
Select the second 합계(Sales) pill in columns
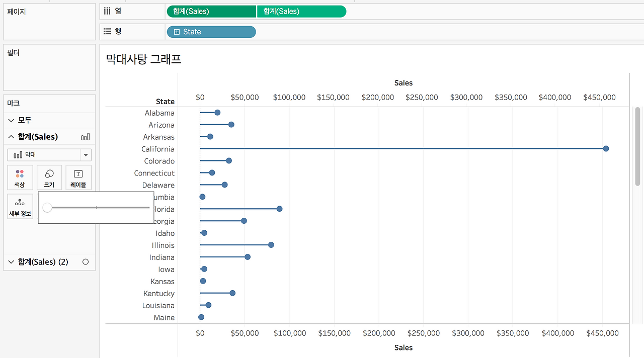tap(301, 12)
